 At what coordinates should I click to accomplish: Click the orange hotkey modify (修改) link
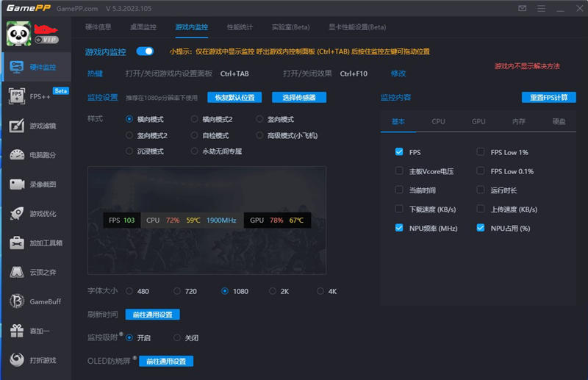(398, 74)
